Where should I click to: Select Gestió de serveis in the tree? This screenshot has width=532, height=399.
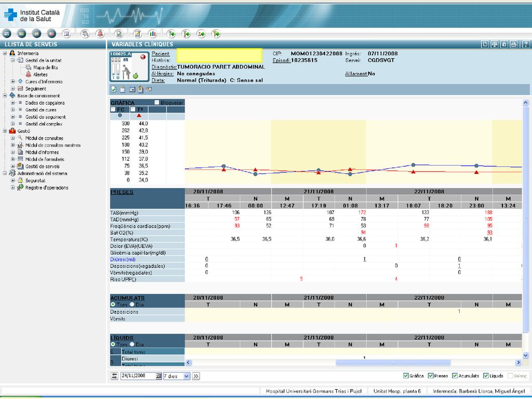point(42,166)
